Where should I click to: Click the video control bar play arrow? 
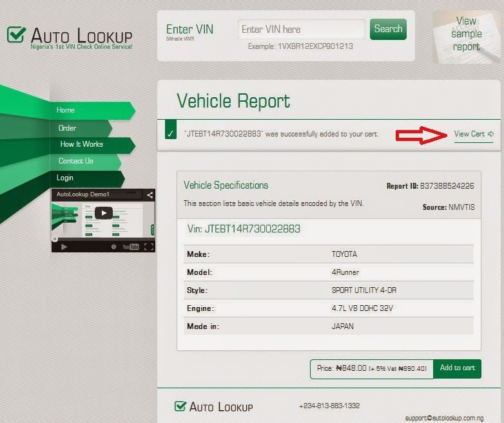[x=64, y=247]
